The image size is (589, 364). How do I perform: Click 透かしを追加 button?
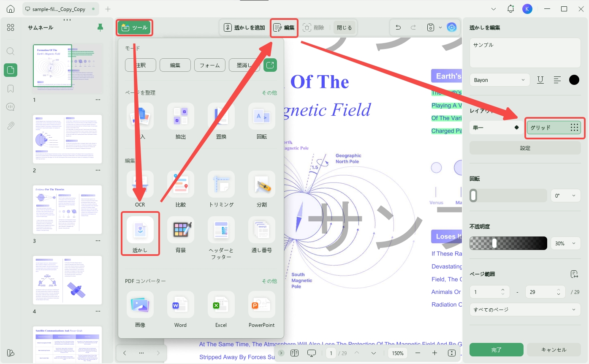244,27
